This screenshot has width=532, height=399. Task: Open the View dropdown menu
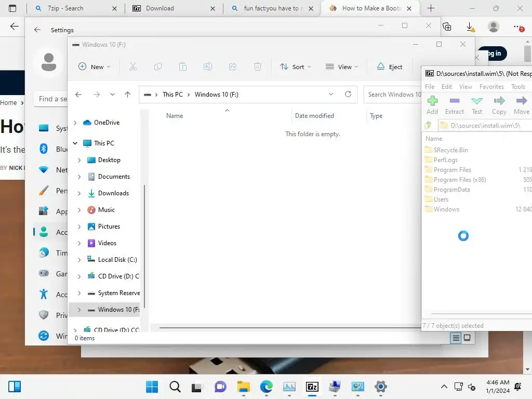pyautogui.click(x=342, y=67)
